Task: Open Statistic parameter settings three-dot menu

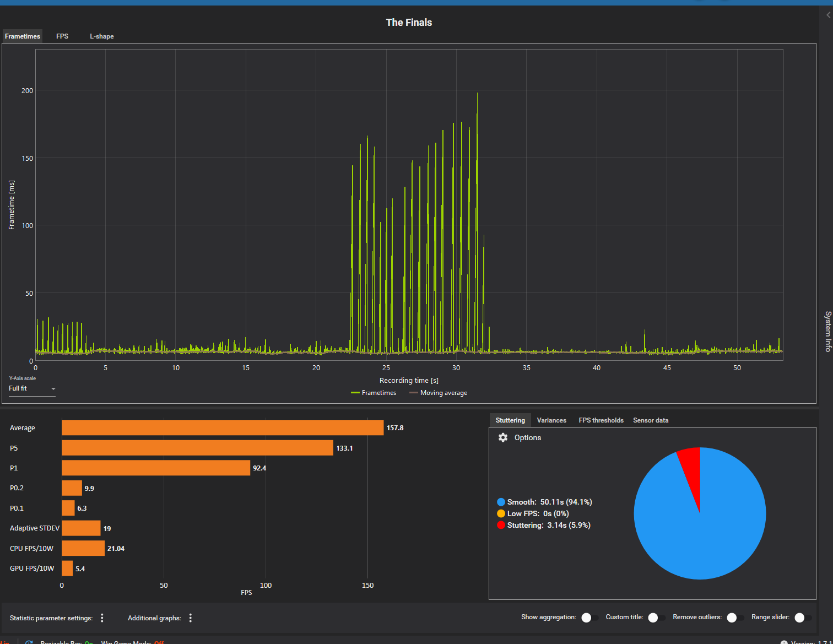Action: tap(102, 618)
